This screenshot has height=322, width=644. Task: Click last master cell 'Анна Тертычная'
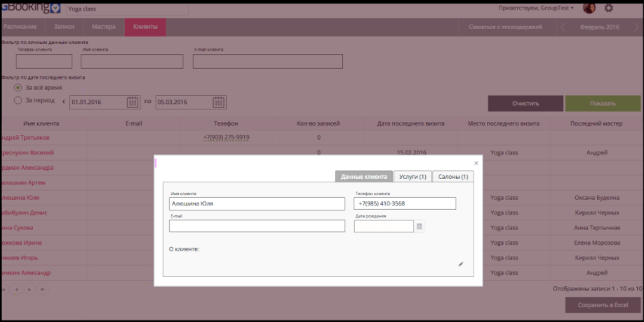[x=597, y=227]
